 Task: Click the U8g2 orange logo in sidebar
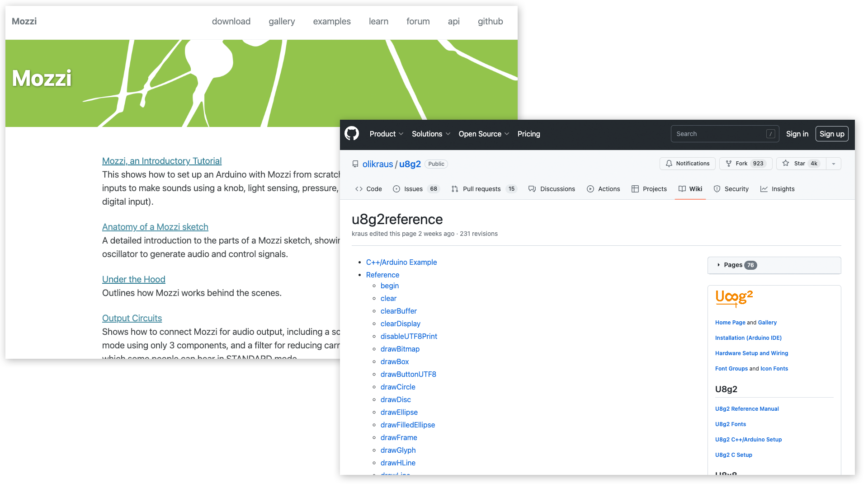pyautogui.click(x=734, y=298)
